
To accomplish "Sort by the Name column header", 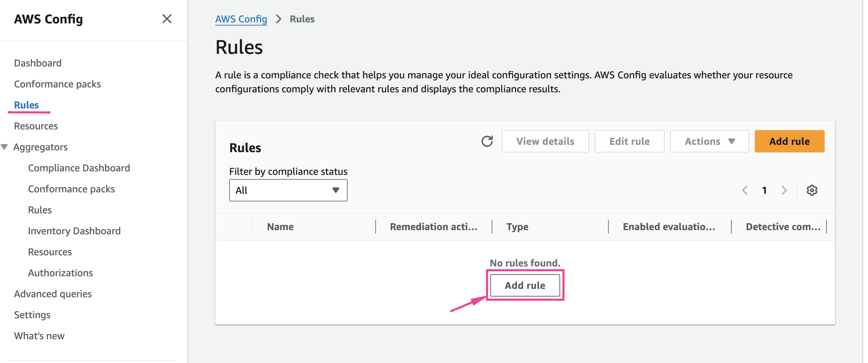I will click(280, 227).
